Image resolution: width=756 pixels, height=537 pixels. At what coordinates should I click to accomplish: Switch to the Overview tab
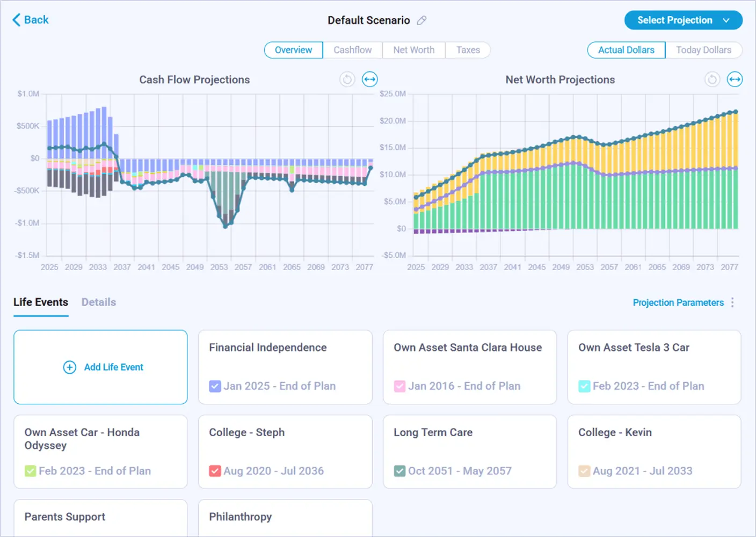tap(293, 50)
